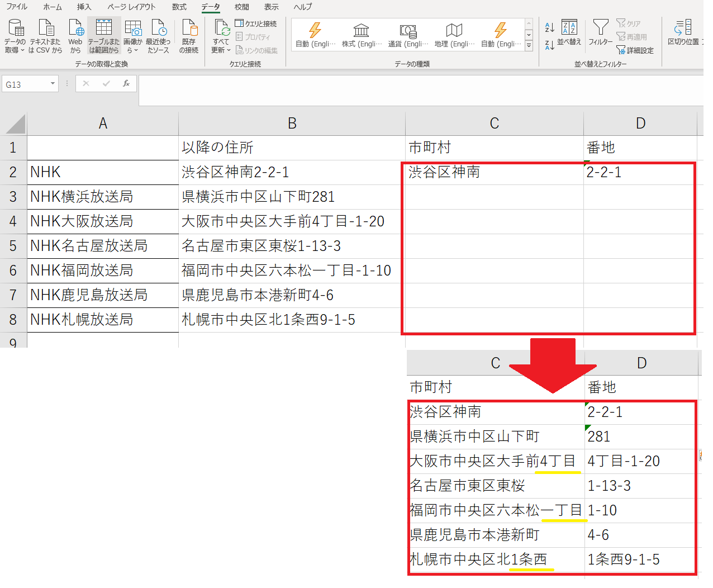Switch to the 挿入 (Insert) tab
The width and height of the screenshot is (713, 588).
(84, 7)
